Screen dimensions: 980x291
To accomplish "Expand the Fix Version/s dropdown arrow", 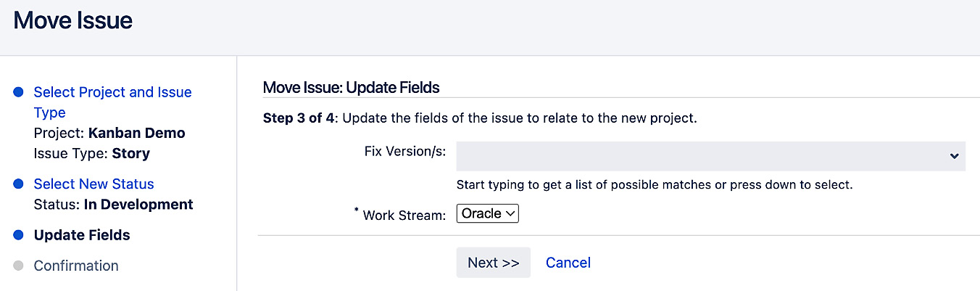I will coord(953,156).
